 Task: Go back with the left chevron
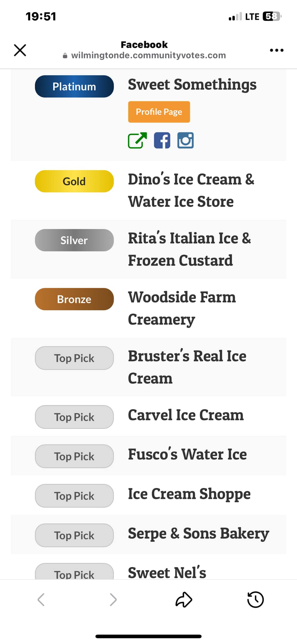tap(41, 599)
